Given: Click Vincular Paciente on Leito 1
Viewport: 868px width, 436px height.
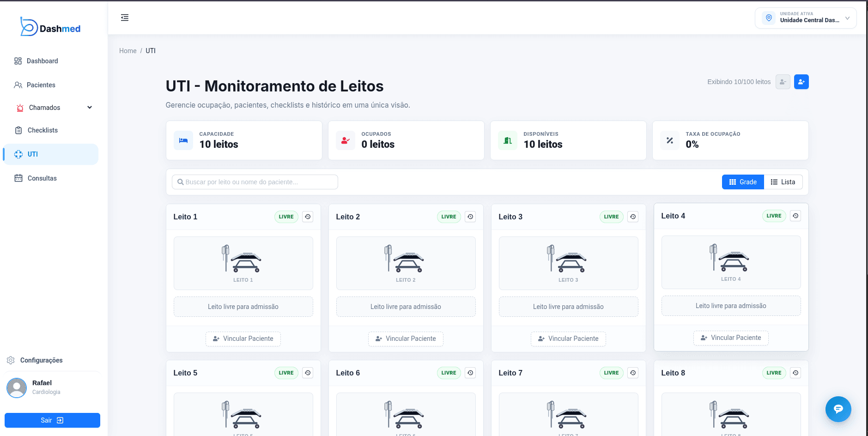Looking at the screenshot, I should click(243, 339).
